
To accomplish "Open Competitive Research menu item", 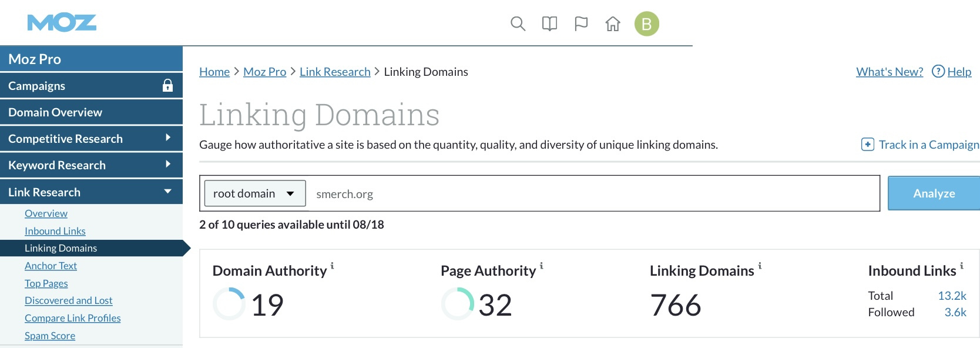I will click(x=91, y=139).
